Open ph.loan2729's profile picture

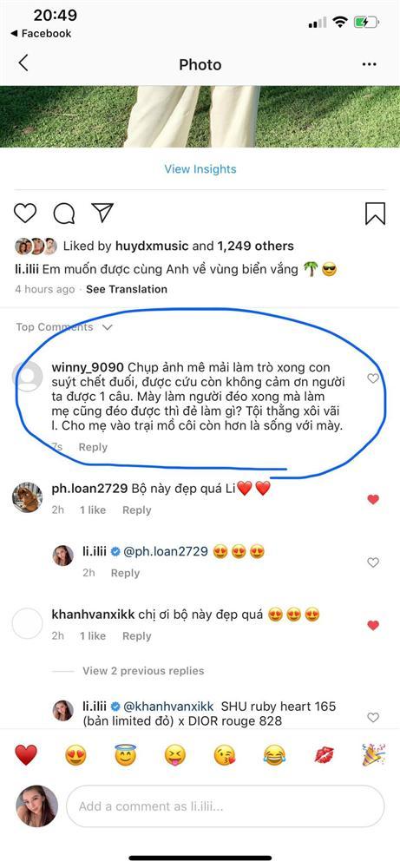point(28,497)
